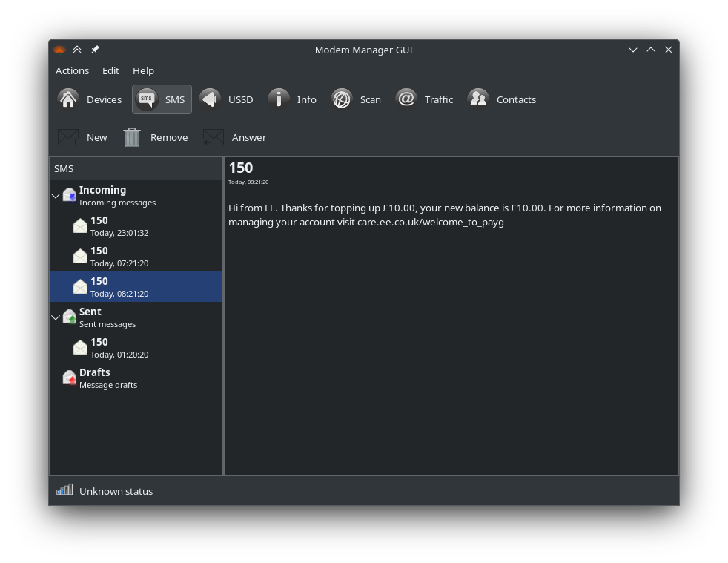Screen dimensions: 728x563
Task: Select the Devices label in the toolbar
Action: pyautogui.click(x=104, y=99)
